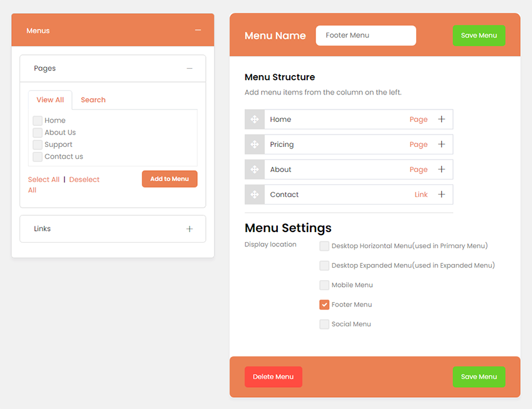
Task: Click the Menu Name text field
Action: tap(366, 36)
